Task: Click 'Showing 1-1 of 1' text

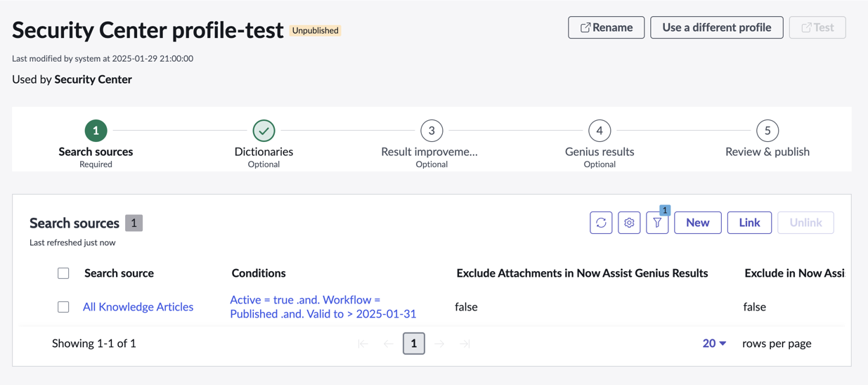Action: tap(94, 344)
